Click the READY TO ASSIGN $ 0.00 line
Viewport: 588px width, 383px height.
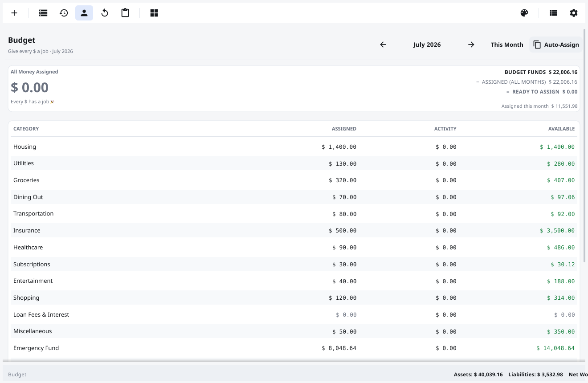542,92
